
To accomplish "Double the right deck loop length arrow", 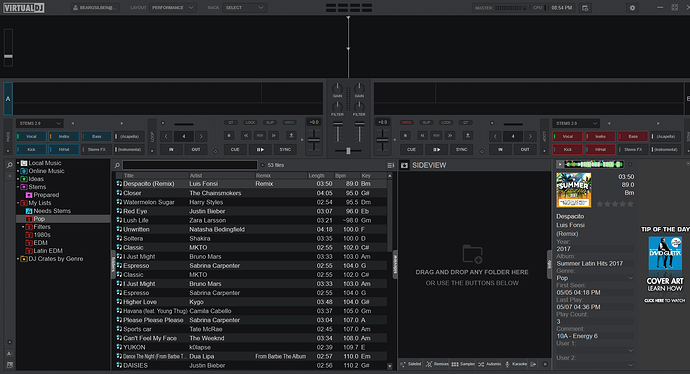I will pyautogui.click(x=530, y=136).
